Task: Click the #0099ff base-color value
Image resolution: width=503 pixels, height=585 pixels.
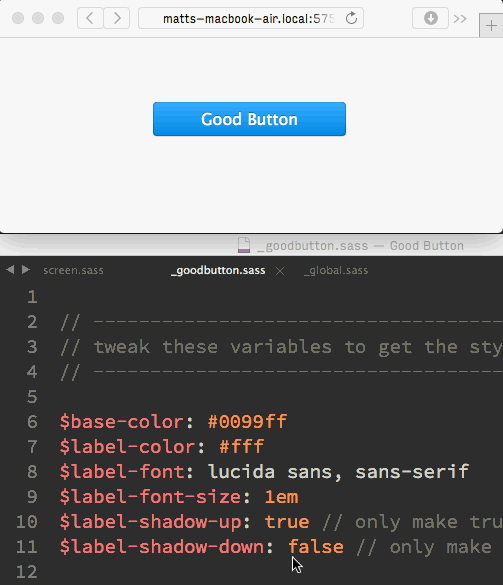Action: (247, 422)
